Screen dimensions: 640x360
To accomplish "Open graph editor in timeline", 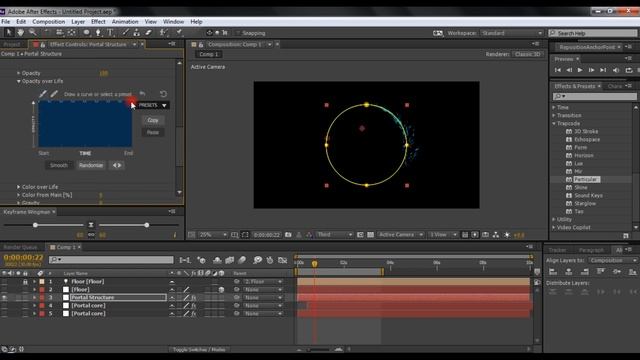I will [x=282, y=260].
